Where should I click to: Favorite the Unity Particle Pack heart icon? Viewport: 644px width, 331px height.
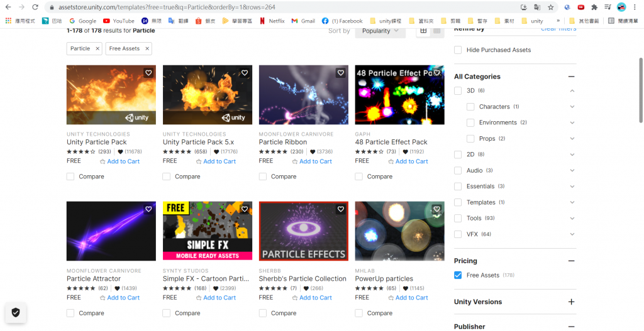coord(148,73)
